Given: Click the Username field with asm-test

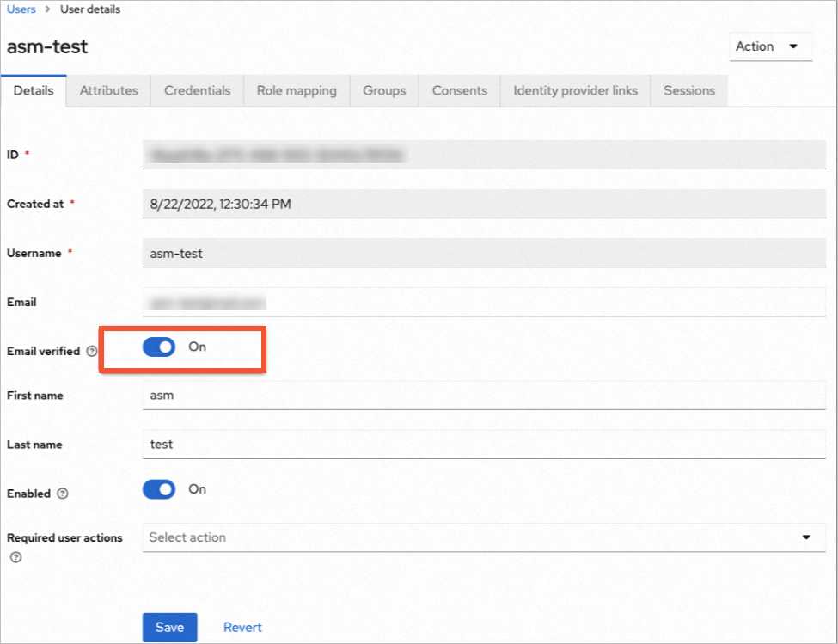Looking at the screenshot, I should point(484,253).
